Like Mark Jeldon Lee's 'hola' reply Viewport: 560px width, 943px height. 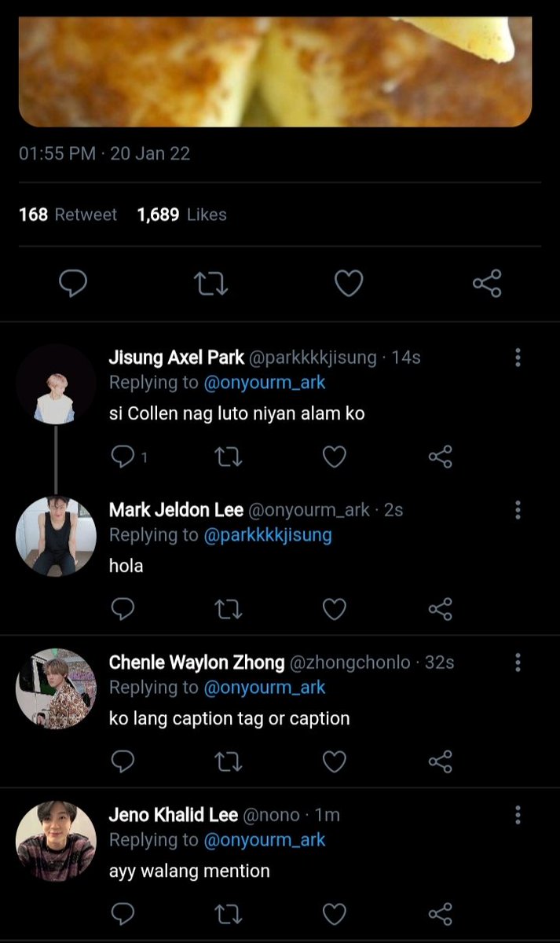click(x=335, y=609)
